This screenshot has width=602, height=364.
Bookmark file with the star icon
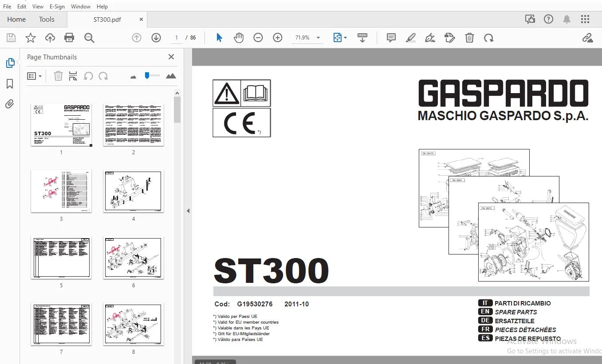30,38
